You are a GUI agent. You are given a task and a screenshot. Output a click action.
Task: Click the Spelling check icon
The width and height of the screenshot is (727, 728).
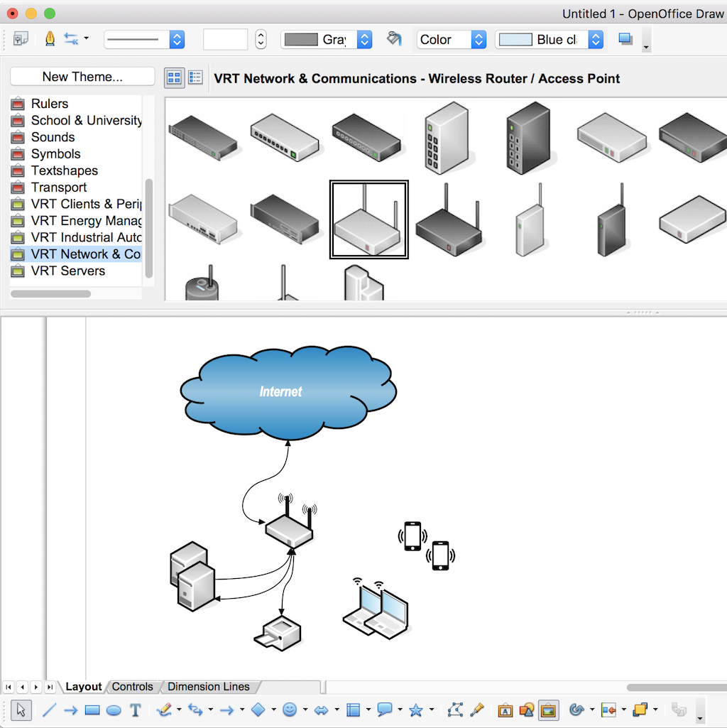[x=49, y=40]
